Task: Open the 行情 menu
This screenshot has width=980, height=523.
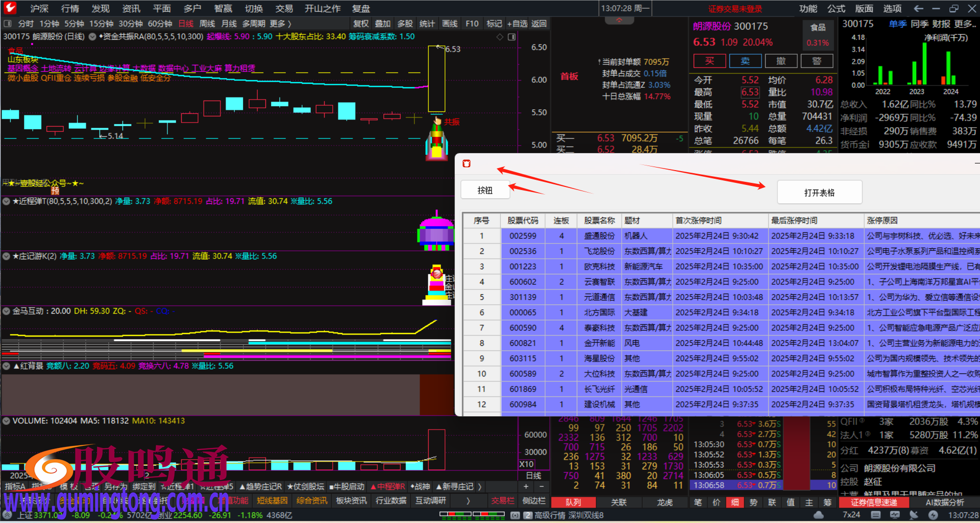Action: [70, 8]
